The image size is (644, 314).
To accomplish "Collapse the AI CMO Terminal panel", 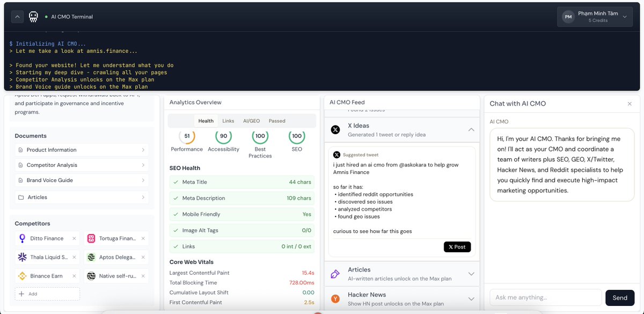I will 18,17.
